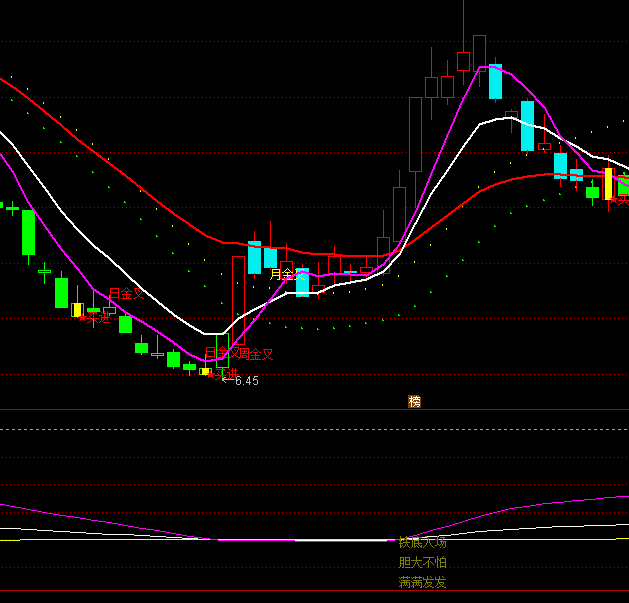Click the red 周金叉 signal label
The height and width of the screenshot is (603, 629).
(256, 353)
